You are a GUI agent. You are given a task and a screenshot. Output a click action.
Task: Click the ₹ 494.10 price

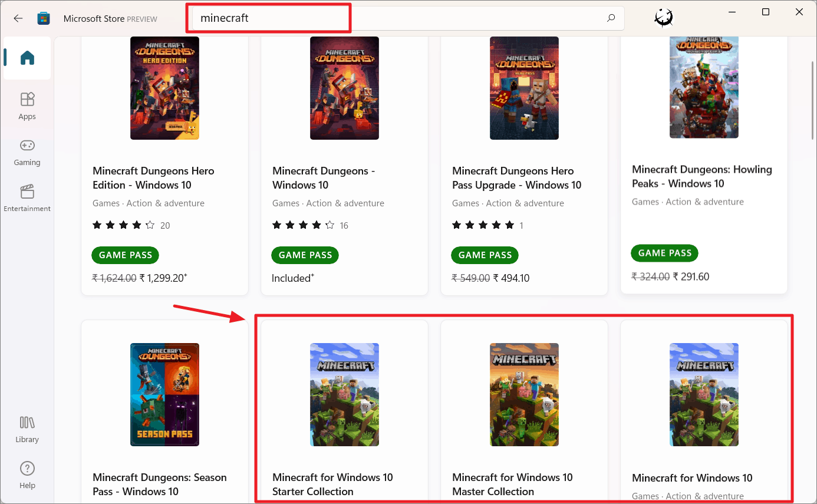point(512,278)
